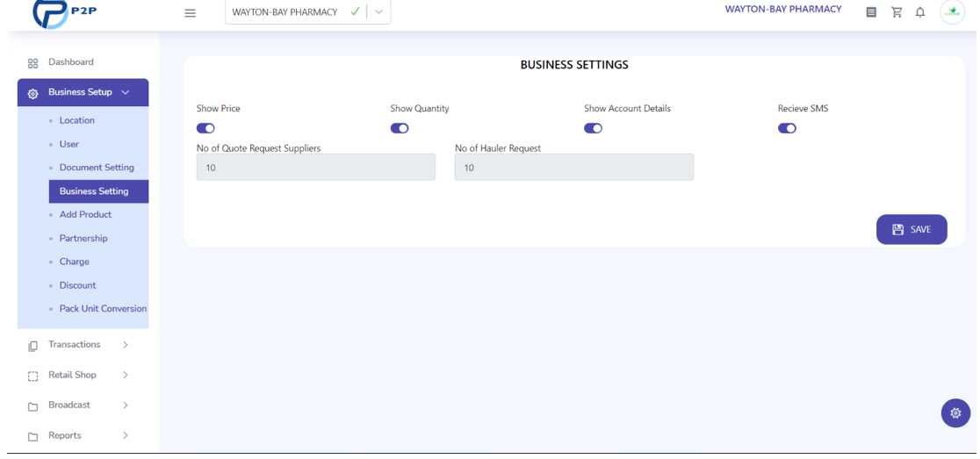This screenshot has height=459, width=980.
Task: Click the document list icon in header
Action: pos(871,12)
